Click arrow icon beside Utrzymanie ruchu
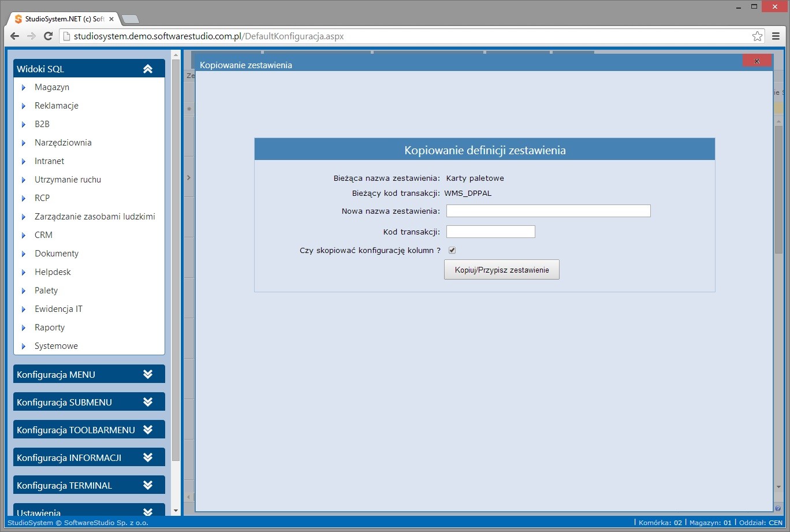This screenshot has height=532, width=790. tap(24, 180)
